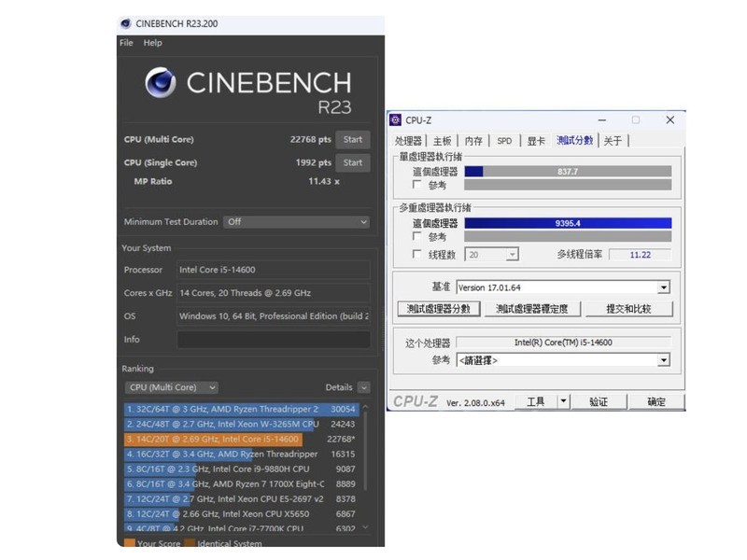This screenshot has width=747, height=560.
Task: Open the File menu in Cinebench
Action: click(126, 43)
